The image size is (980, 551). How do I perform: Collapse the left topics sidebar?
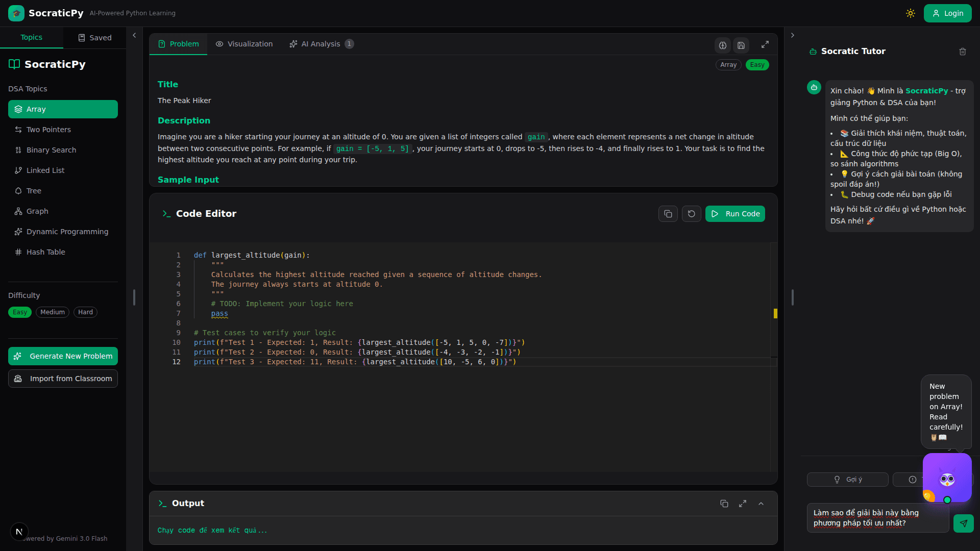pos(134,35)
